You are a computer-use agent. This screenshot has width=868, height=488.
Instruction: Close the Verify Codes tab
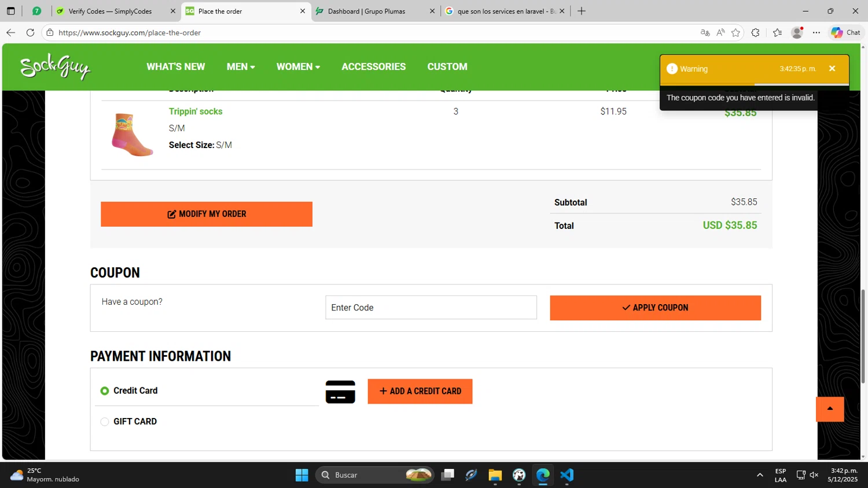point(172,11)
